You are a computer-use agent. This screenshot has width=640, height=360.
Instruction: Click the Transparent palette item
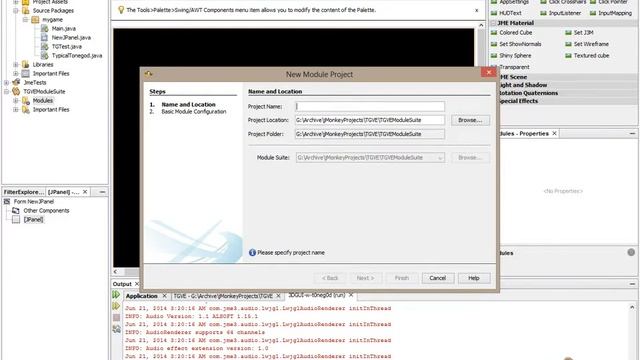click(x=514, y=67)
